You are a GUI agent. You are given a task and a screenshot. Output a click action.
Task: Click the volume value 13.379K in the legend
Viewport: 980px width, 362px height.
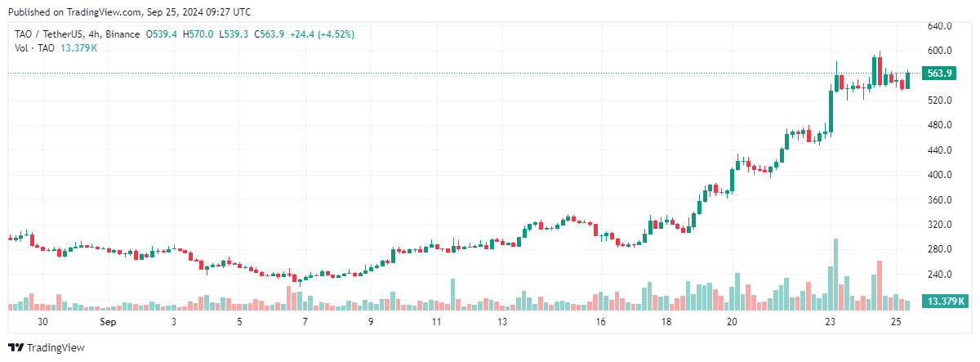pos(79,48)
